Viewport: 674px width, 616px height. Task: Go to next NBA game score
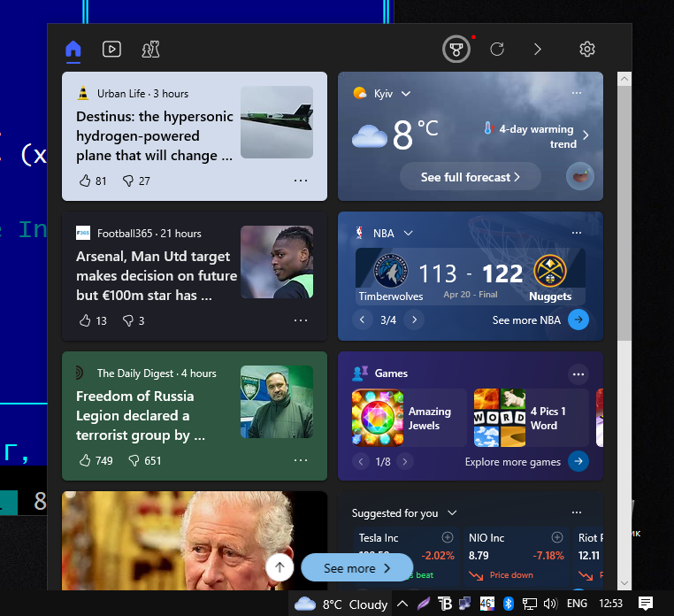(x=415, y=320)
